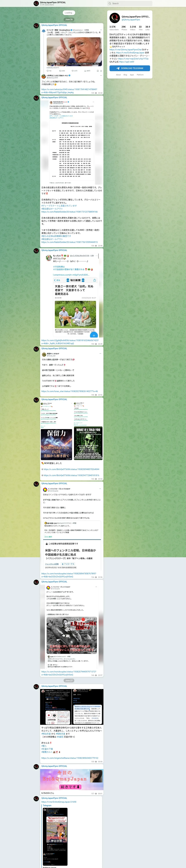Click views eye icon next to 23:49
The height and width of the screenshot is (868, 186).
tap(96, 344)
